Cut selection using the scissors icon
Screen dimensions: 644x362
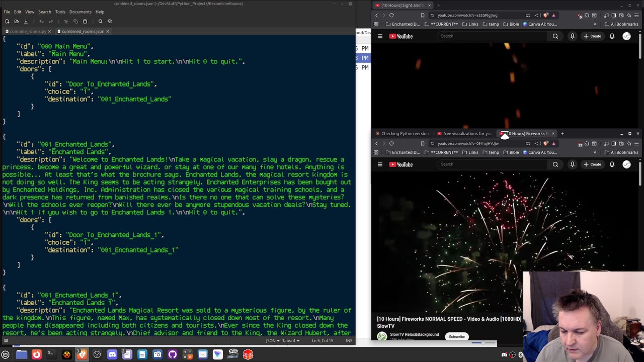click(x=66, y=21)
